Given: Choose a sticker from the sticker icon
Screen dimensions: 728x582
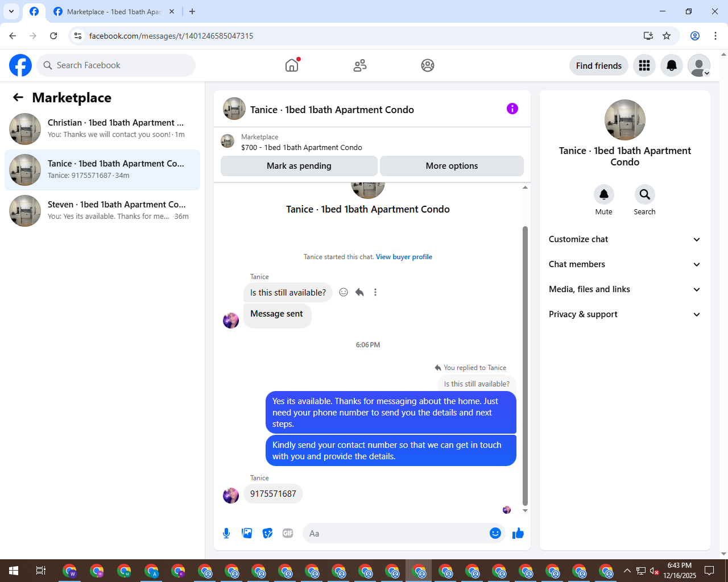Looking at the screenshot, I should (x=267, y=533).
